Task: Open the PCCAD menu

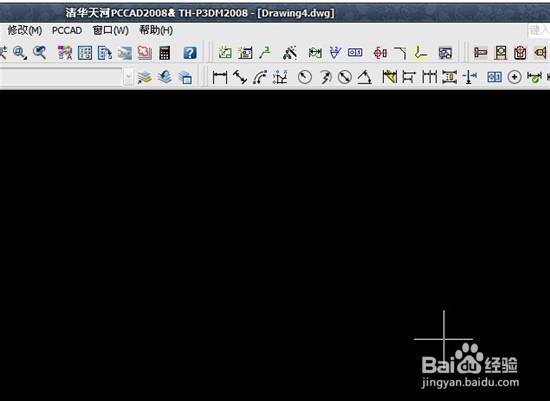Action: click(x=67, y=31)
